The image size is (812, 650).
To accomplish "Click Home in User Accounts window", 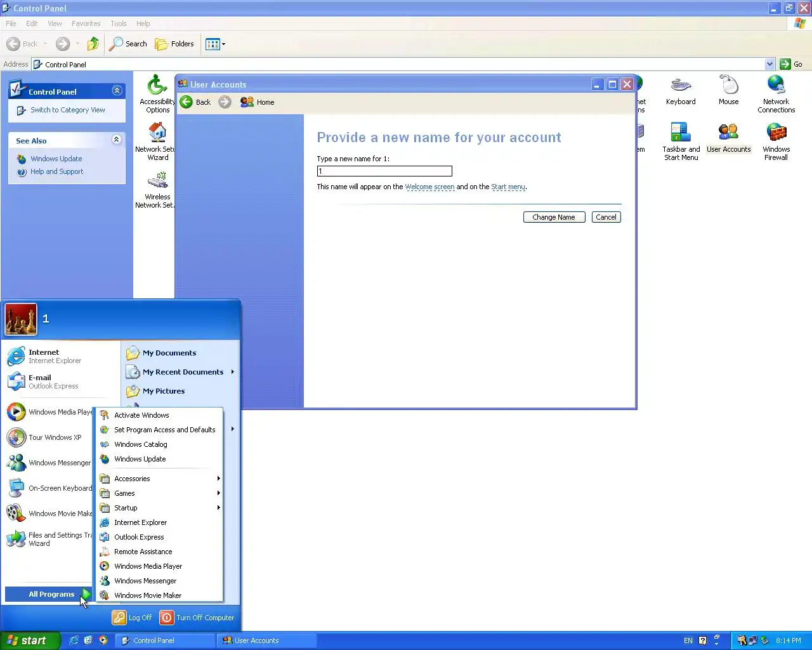I will [x=257, y=102].
